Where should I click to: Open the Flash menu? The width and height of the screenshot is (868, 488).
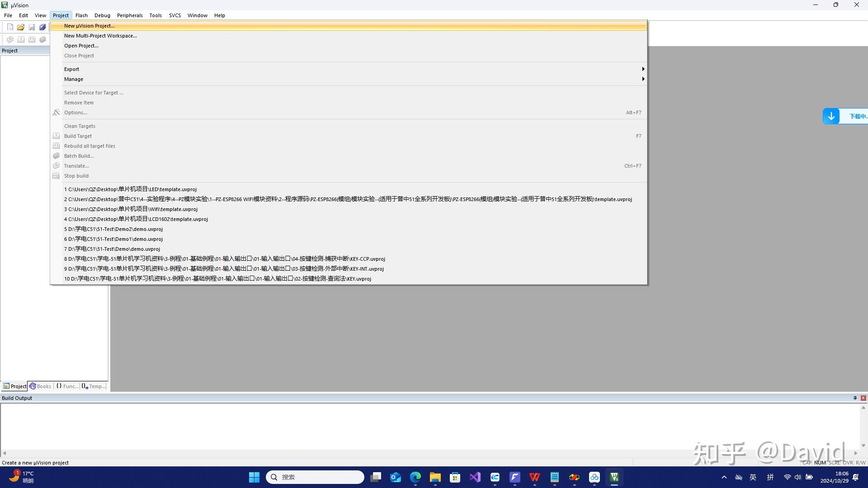tap(81, 15)
